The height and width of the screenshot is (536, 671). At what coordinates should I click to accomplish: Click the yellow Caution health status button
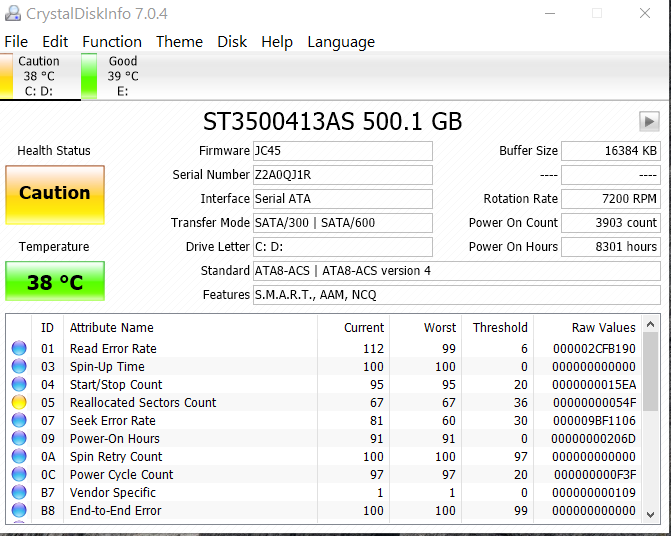click(54, 194)
